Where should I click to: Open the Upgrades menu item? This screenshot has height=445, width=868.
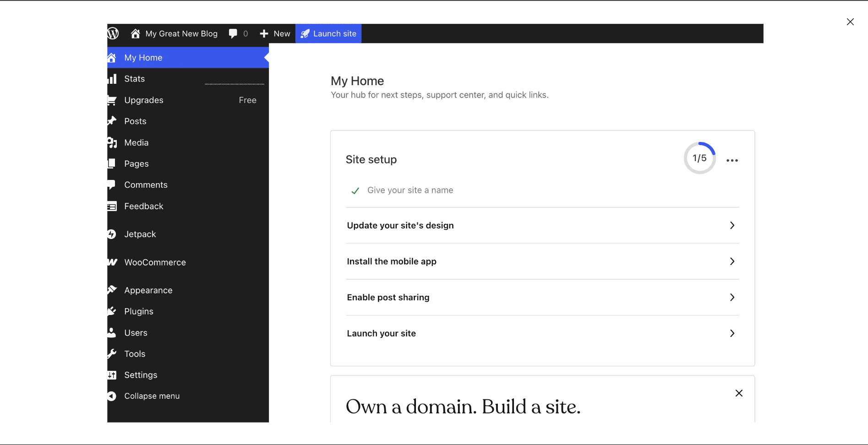click(x=188, y=100)
